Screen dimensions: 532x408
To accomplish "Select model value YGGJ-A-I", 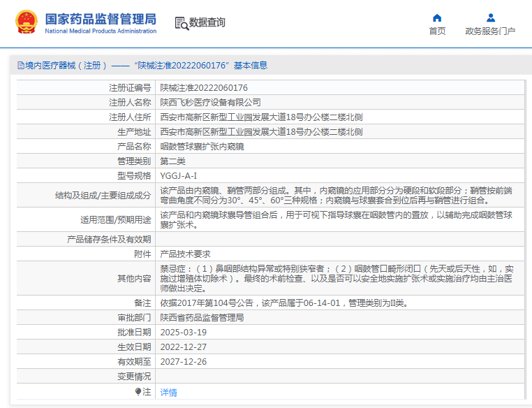I will point(179,176).
